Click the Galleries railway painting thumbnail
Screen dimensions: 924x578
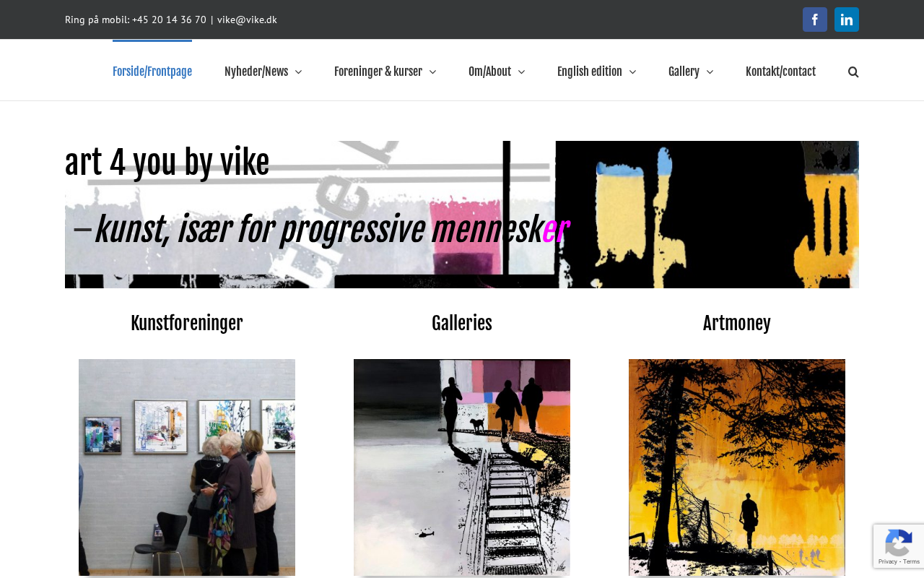pos(462,467)
